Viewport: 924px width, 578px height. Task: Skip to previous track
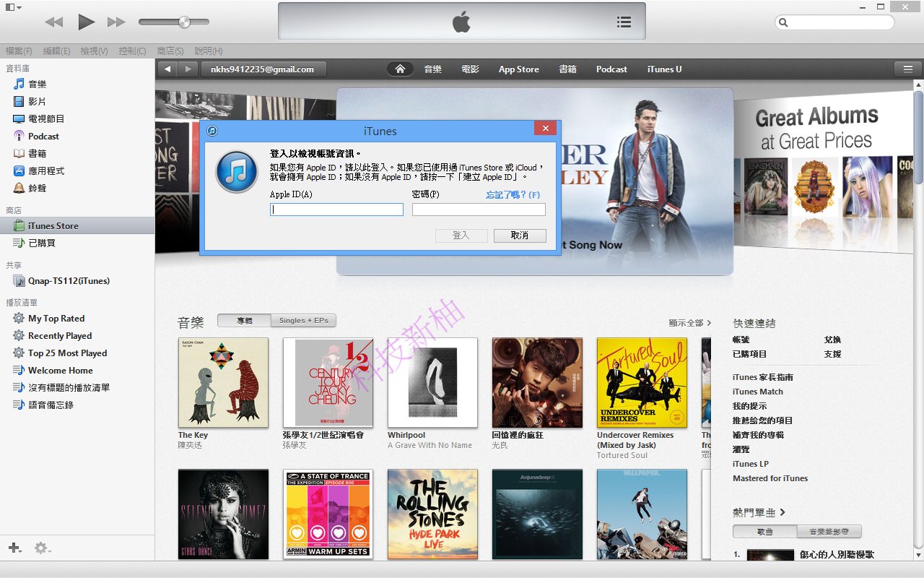[54, 22]
